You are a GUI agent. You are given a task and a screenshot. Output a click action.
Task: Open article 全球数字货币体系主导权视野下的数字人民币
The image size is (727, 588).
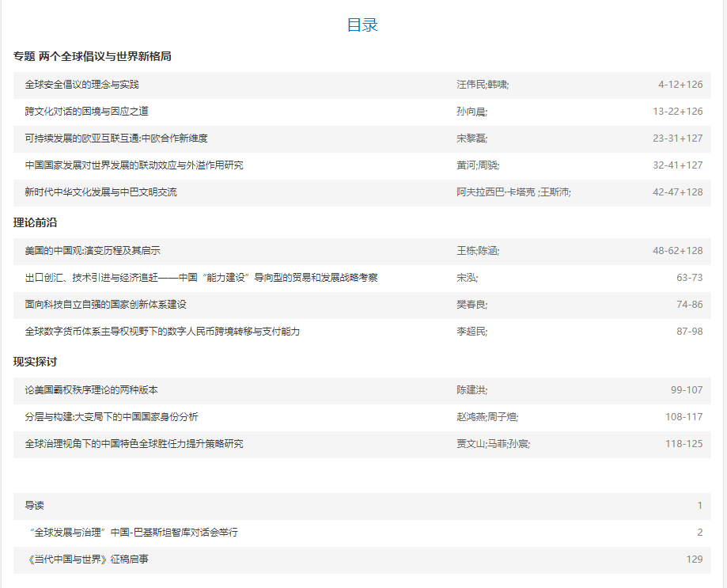[x=162, y=332]
